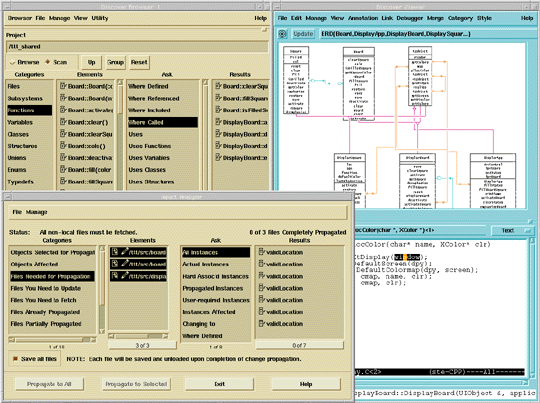Open the Browser menu in Discover Browser
540x403 pixels.
(20, 18)
